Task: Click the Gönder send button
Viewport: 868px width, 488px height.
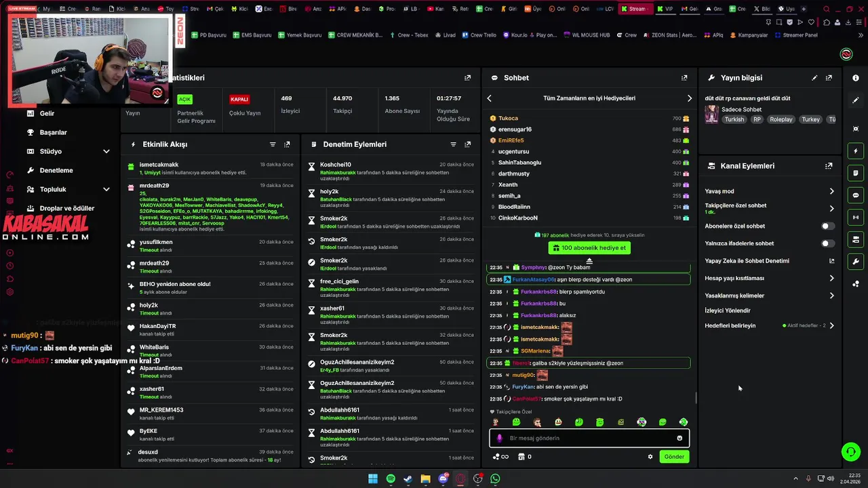Action: coord(674,457)
